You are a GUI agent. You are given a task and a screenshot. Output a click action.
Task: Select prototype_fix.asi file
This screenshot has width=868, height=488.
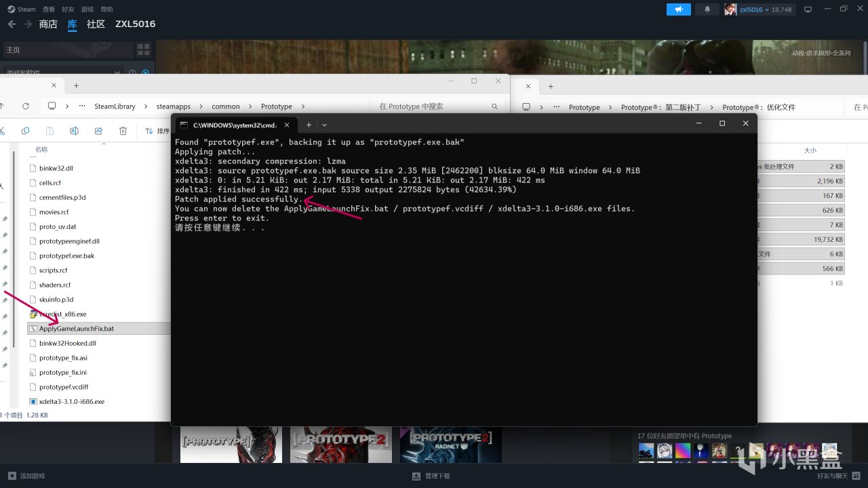coord(63,358)
